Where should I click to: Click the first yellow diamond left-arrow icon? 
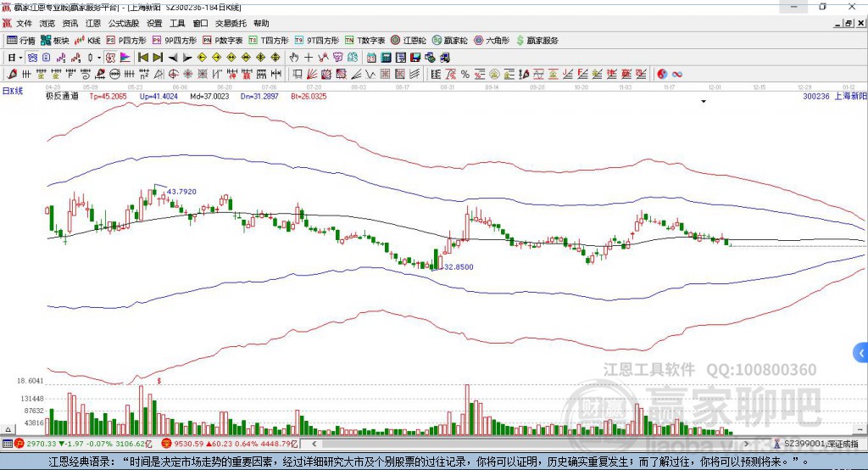[x=202, y=58]
